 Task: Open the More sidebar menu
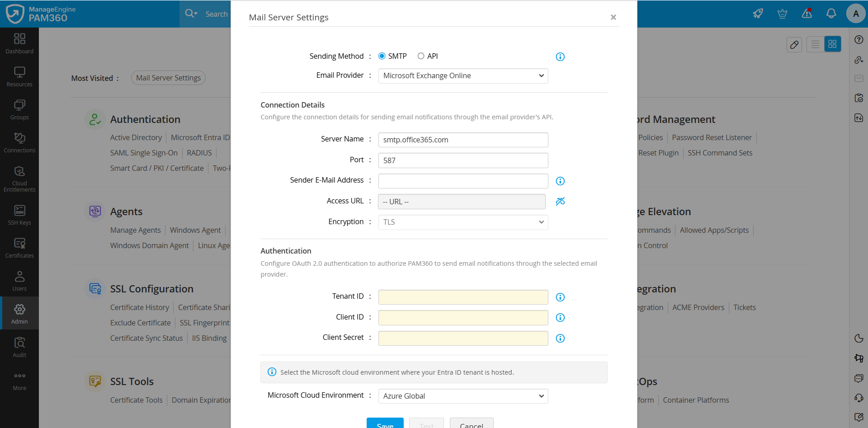point(19,381)
